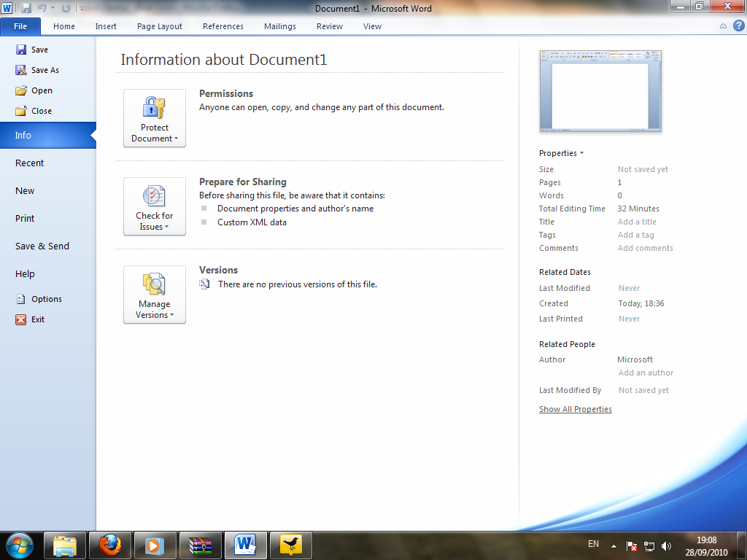
Task: Click the Open folder icon
Action: [x=21, y=90]
